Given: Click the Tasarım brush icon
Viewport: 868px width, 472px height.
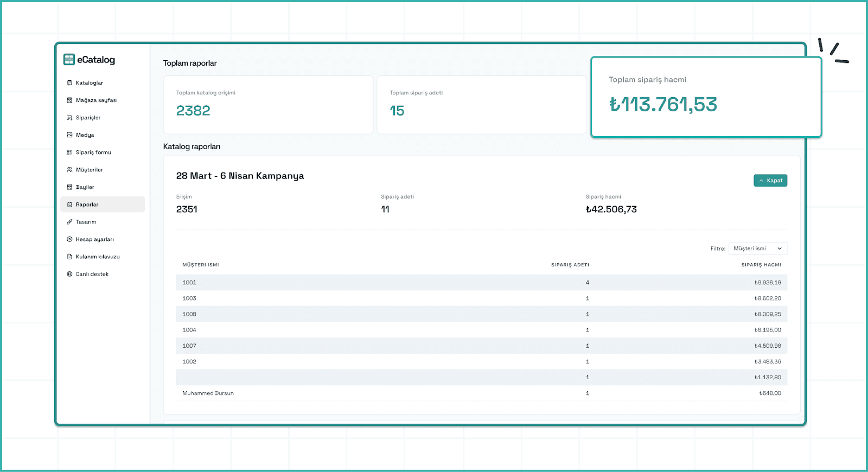Looking at the screenshot, I should tap(69, 222).
